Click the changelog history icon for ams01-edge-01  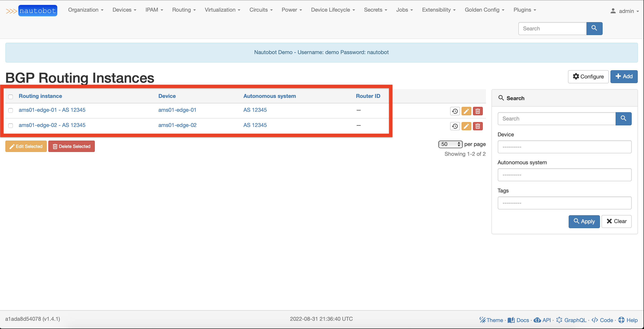click(x=455, y=111)
